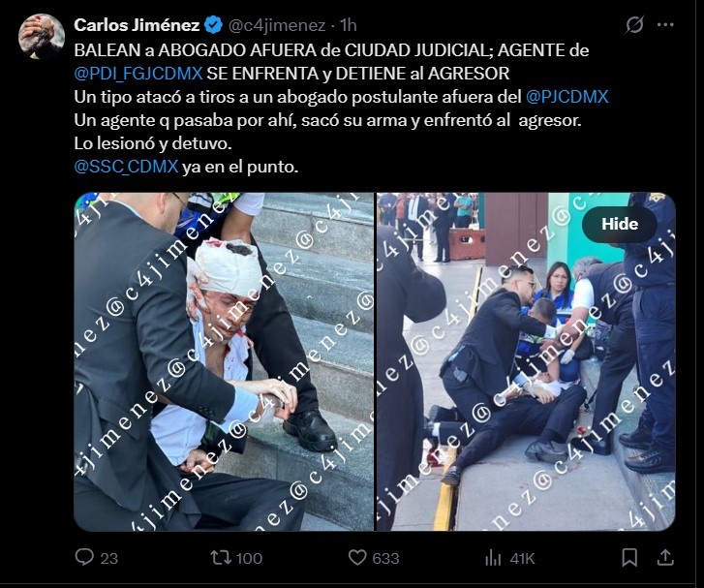Open Carlos Jiménez profile avatar

tap(42, 37)
